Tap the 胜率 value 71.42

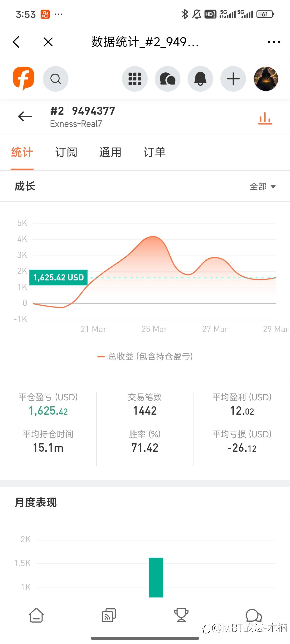[x=145, y=448]
